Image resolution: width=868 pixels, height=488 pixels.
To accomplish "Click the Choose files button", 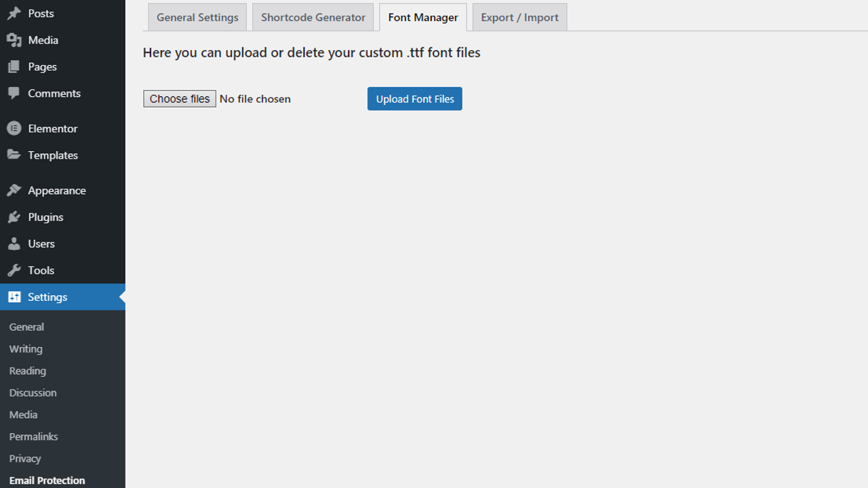I will [x=180, y=99].
